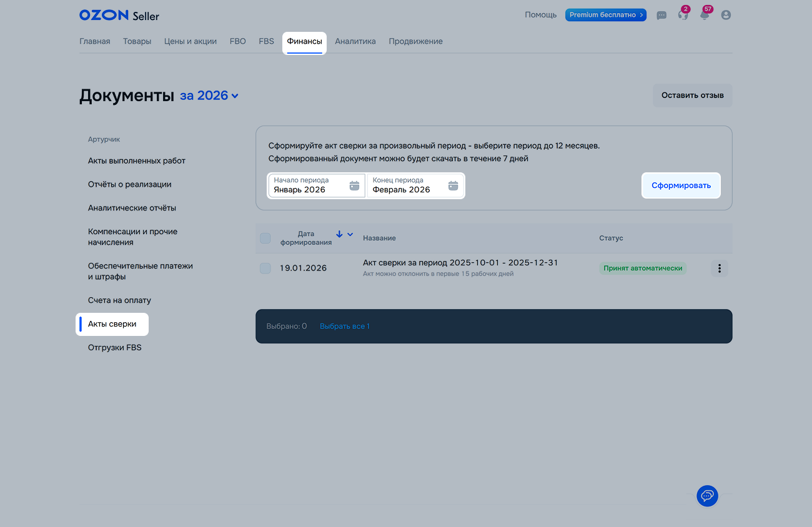Open the floating chat assistant button

click(x=707, y=496)
